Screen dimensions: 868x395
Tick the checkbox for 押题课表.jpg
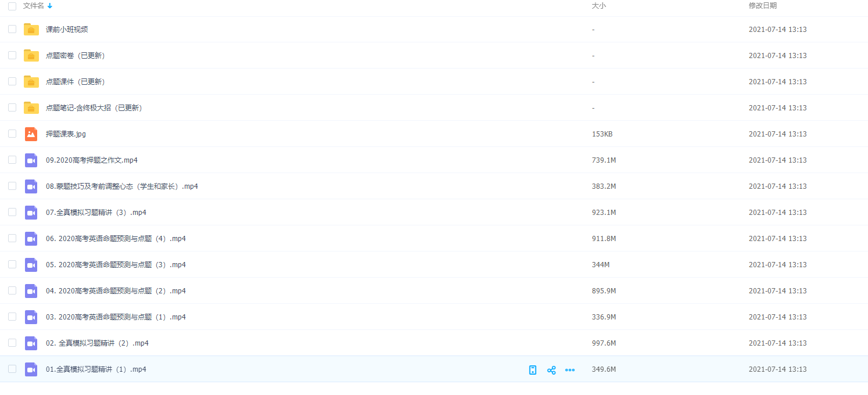tap(12, 134)
